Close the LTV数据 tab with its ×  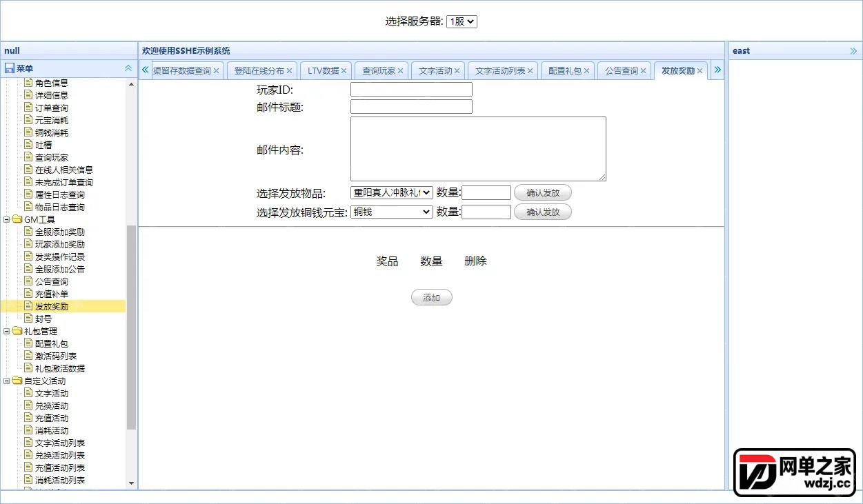(x=344, y=71)
